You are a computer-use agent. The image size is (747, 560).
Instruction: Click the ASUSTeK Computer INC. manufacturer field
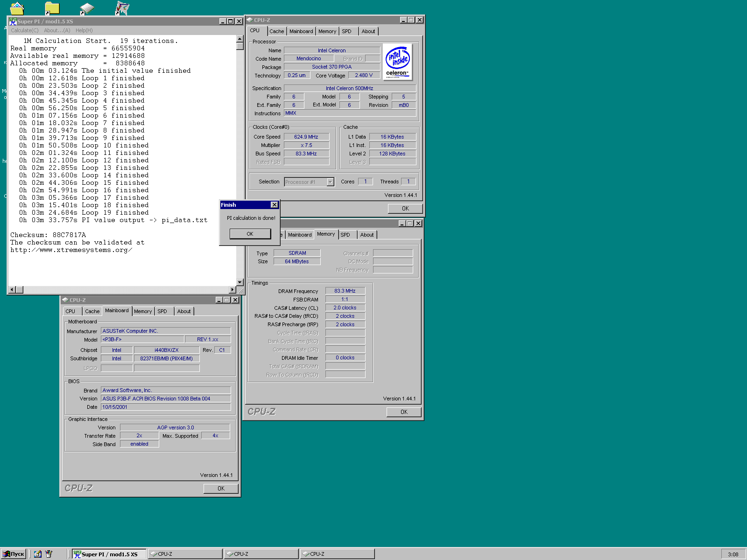[x=166, y=331]
